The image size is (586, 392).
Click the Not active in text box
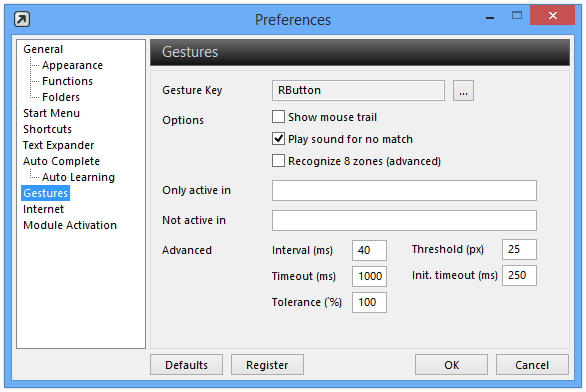404,220
